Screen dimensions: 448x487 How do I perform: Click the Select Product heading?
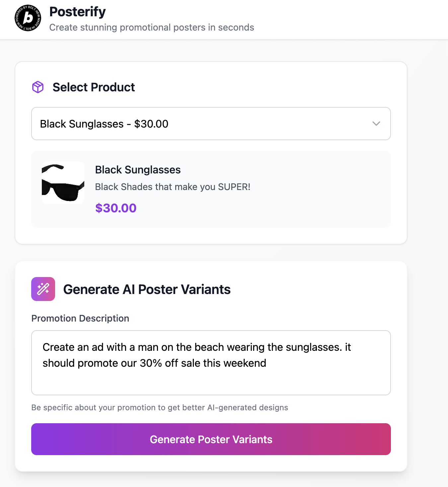(x=94, y=87)
